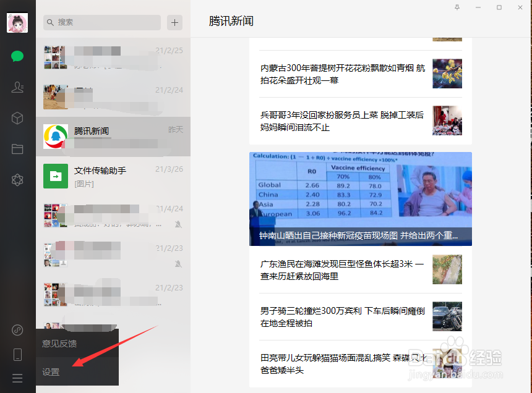The height and width of the screenshot is (393, 532).
Task: Maximize the WeChat window
Action: coord(499,7)
